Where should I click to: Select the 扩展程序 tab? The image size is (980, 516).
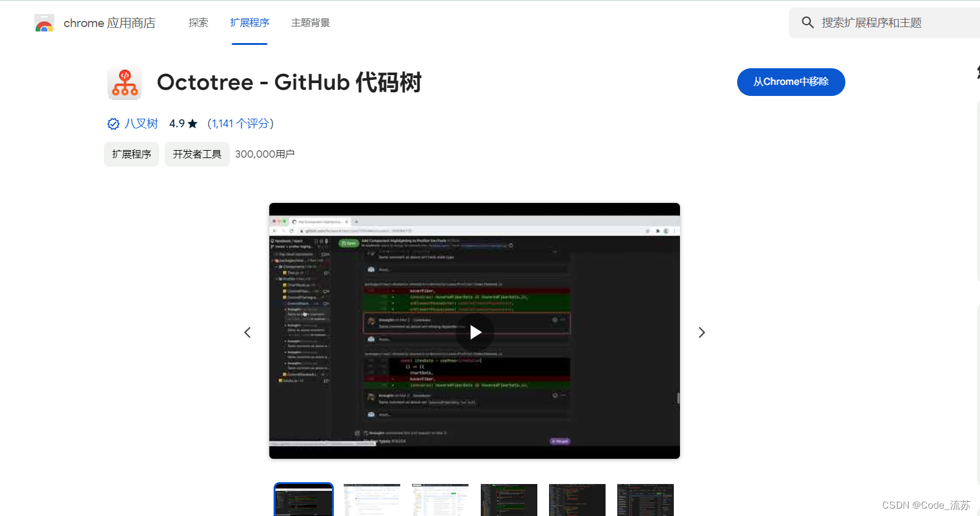[250, 23]
